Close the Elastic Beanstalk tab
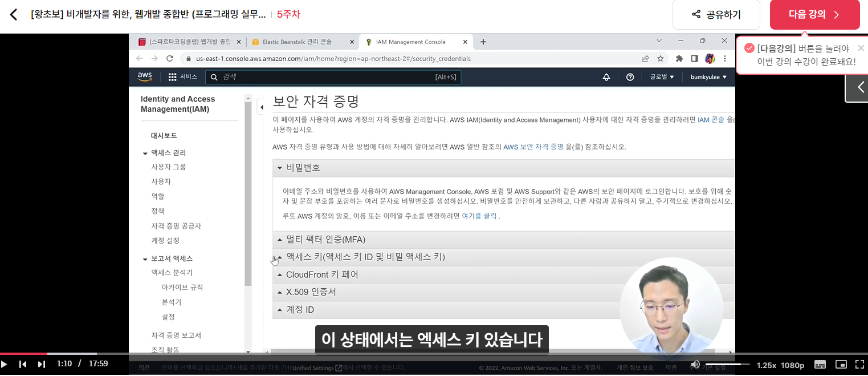868x376 pixels. [x=352, y=42]
